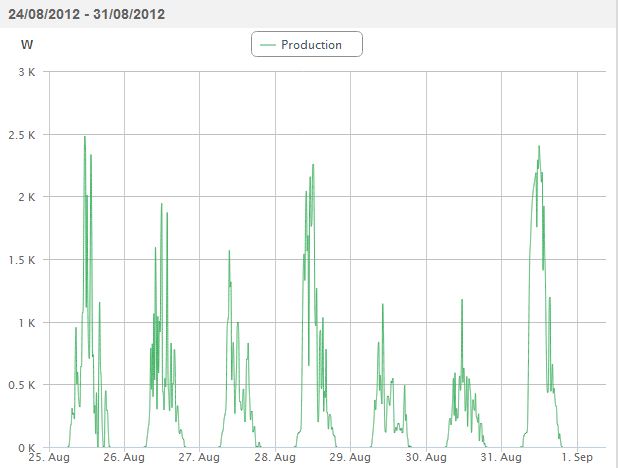Click the 2 K axis label

[26, 197]
